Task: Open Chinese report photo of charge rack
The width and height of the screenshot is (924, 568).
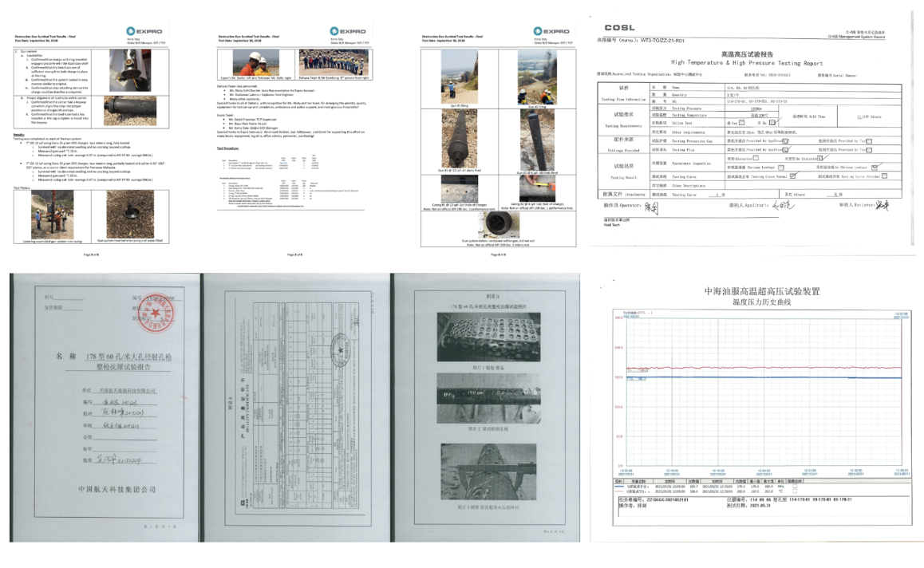Action: [488, 337]
